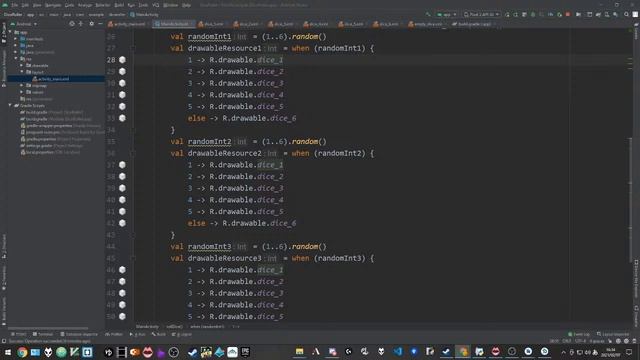Click the drawable gutter icon on line 31
This screenshot has width=640, height=360.
[x=122, y=95]
